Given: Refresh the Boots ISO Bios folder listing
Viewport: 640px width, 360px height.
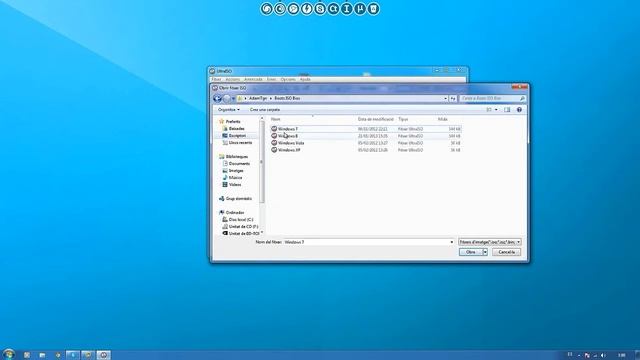Looking at the screenshot, I should (453, 98).
